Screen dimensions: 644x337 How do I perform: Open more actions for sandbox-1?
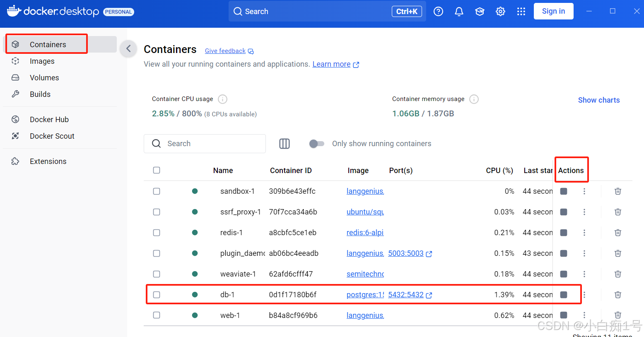click(584, 191)
